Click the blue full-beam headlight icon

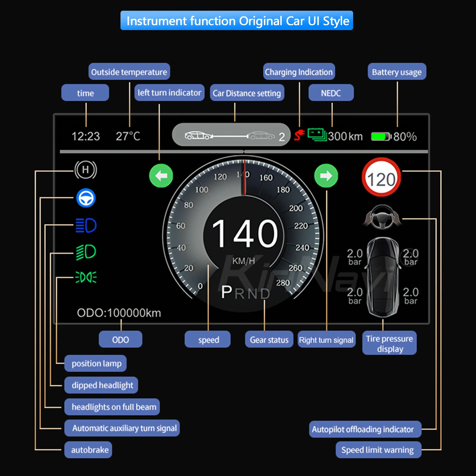click(86, 226)
